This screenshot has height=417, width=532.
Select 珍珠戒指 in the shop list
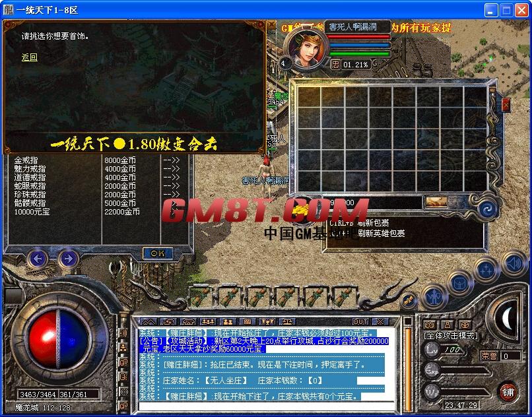pyautogui.click(x=30, y=195)
